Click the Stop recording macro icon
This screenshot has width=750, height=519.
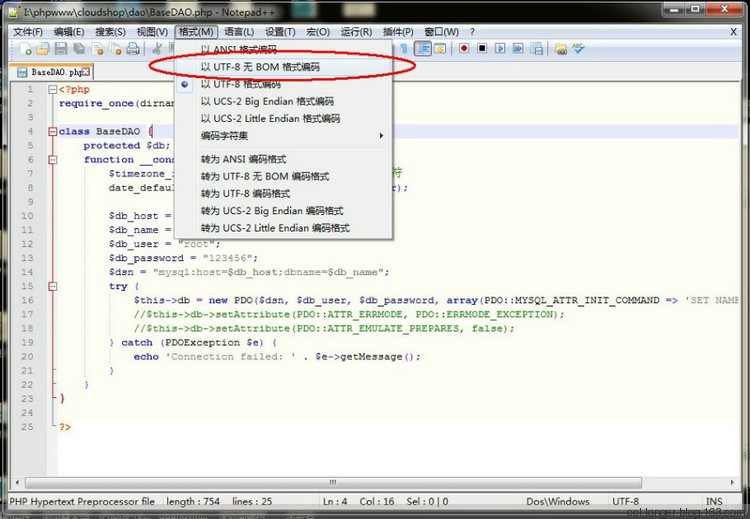pyautogui.click(x=482, y=48)
